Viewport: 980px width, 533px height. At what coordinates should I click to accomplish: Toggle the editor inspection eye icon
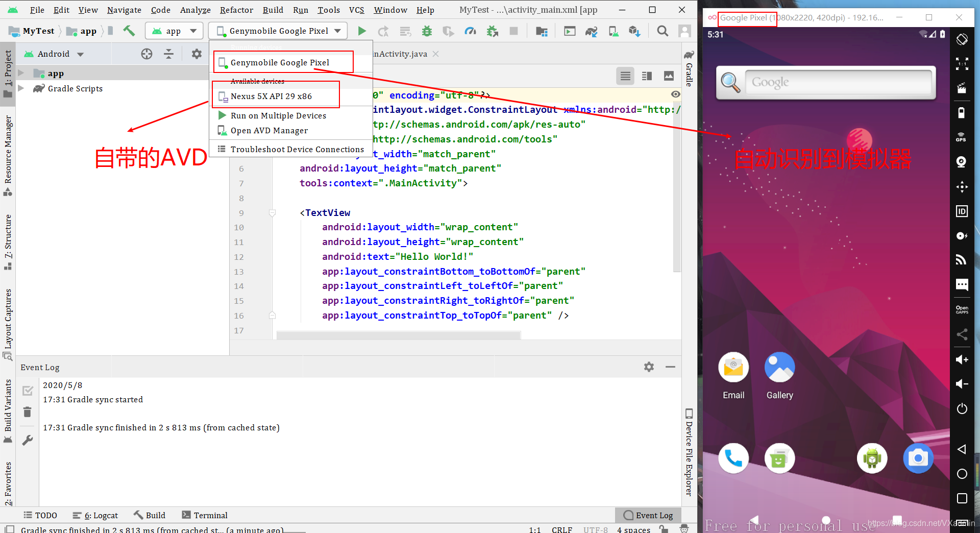pos(675,94)
